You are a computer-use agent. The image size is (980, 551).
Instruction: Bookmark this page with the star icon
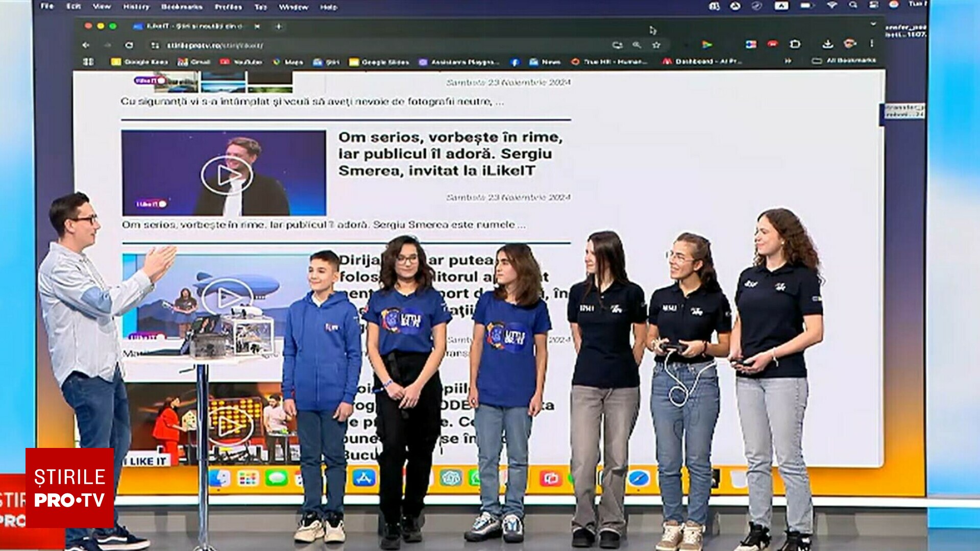pos(656,45)
